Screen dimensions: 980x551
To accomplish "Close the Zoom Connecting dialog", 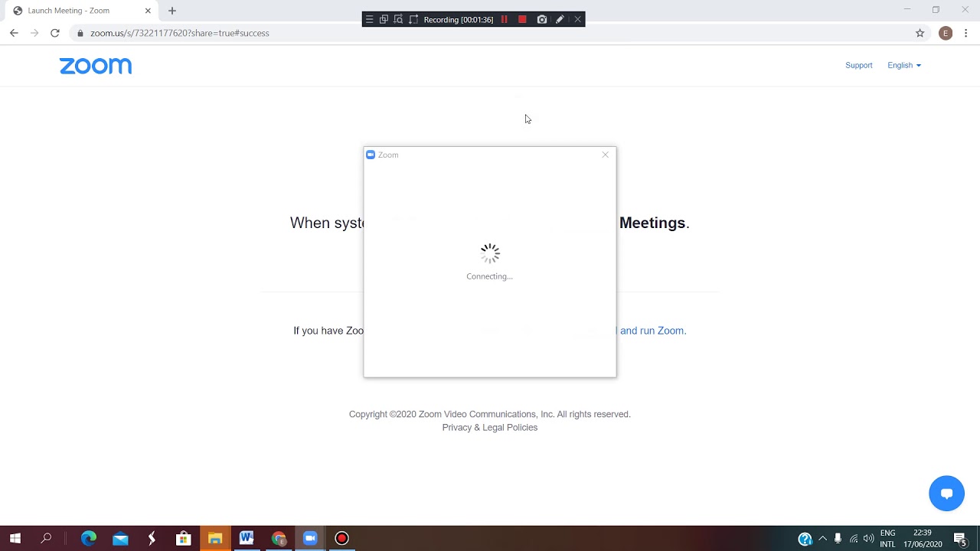I will 606,155.
